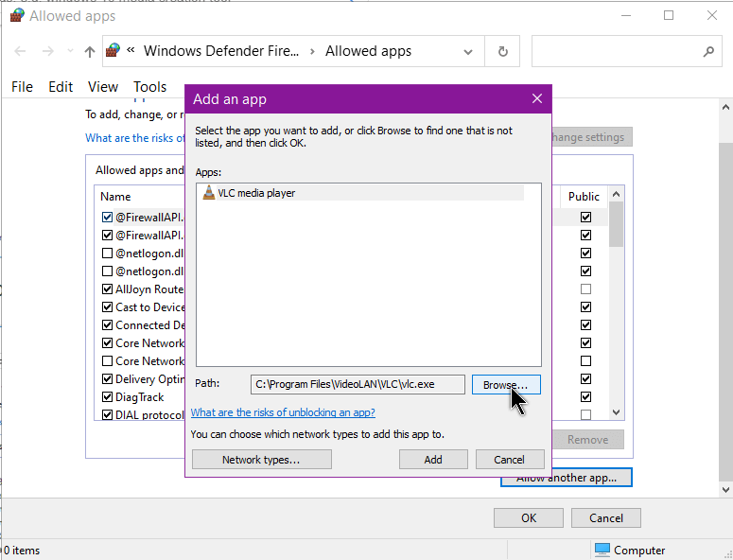
Task: Open the View menu
Action: point(103,87)
